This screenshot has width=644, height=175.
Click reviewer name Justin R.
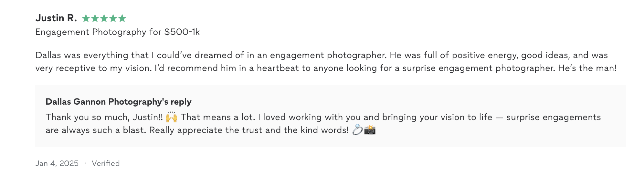pos(56,18)
